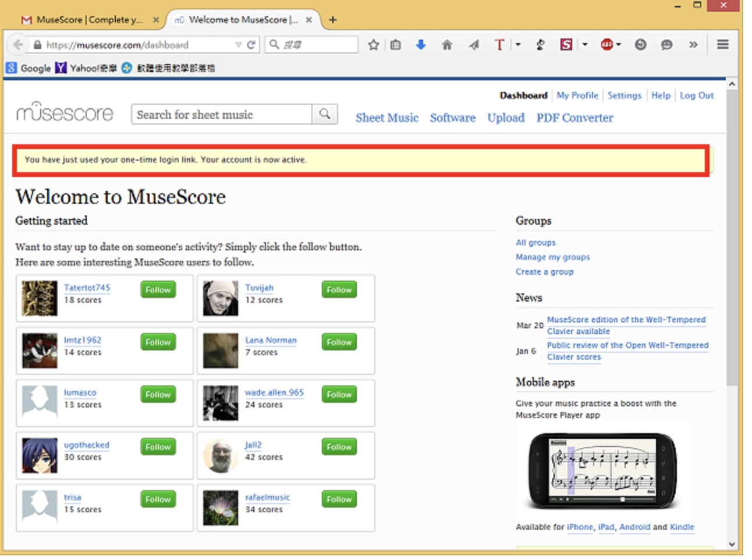The width and height of the screenshot is (752, 560).
Task: Click the paper plane send icon
Action: point(474,45)
